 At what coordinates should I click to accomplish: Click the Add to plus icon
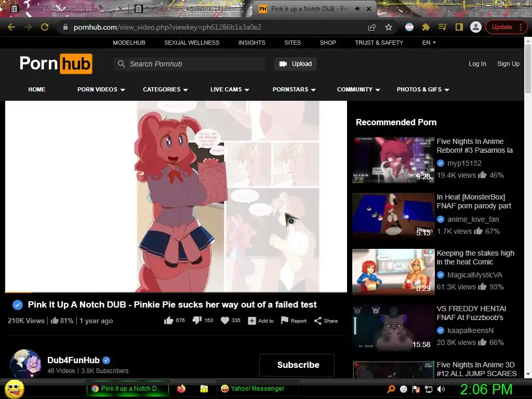click(252, 321)
